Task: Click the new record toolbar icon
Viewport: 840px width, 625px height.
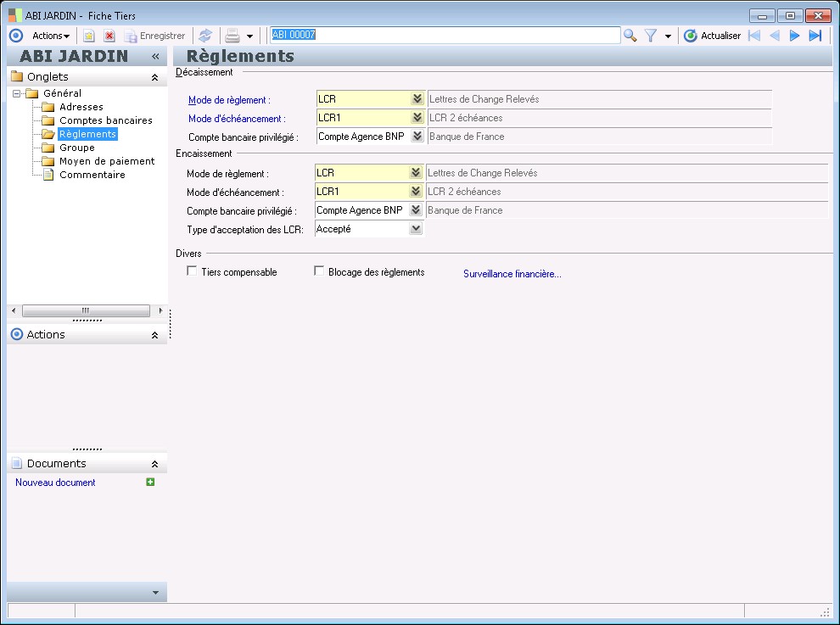Action: (x=88, y=36)
